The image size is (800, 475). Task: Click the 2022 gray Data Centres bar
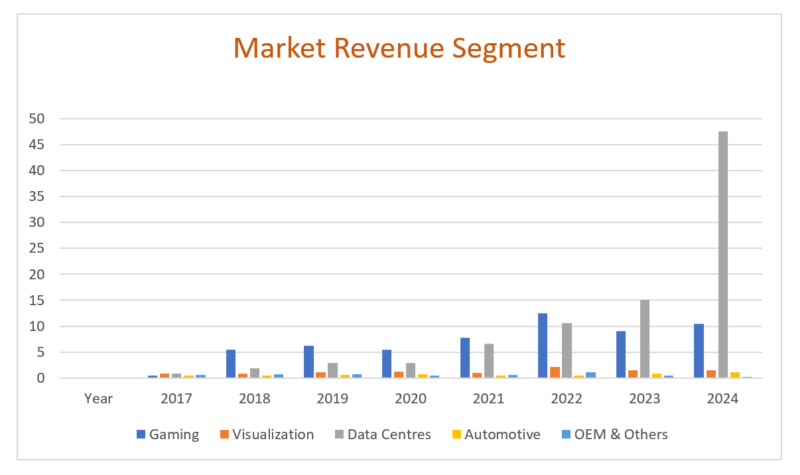click(x=566, y=351)
